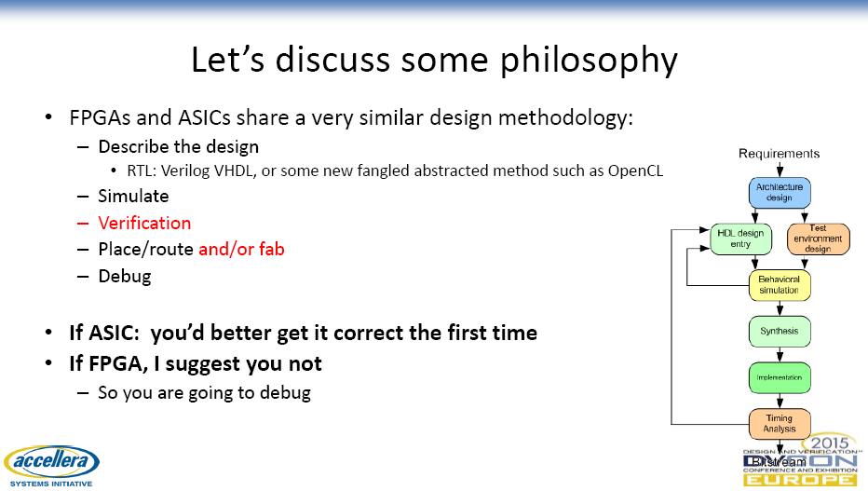The image size is (868, 491).
Task: Select the green Implementation flowchart box
Action: [780, 378]
